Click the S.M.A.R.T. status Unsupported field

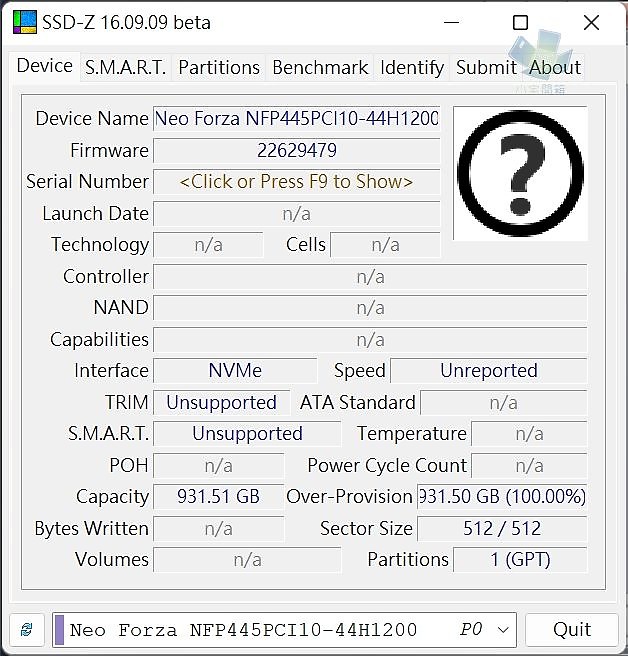click(x=247, y=433)
